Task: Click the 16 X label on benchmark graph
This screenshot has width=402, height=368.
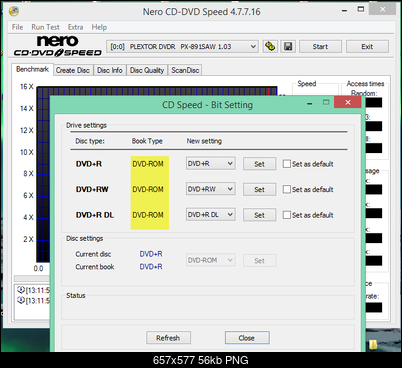Action: [x=27, y=87]
